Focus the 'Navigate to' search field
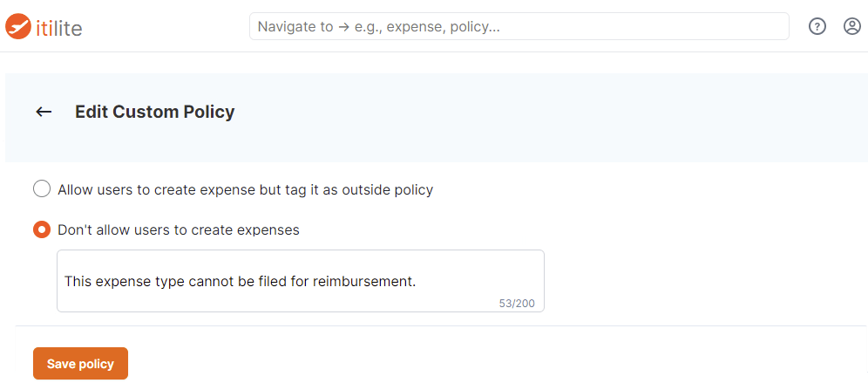Image resolution: width=868 pixels, height=390 pixels. pos(519,26)
